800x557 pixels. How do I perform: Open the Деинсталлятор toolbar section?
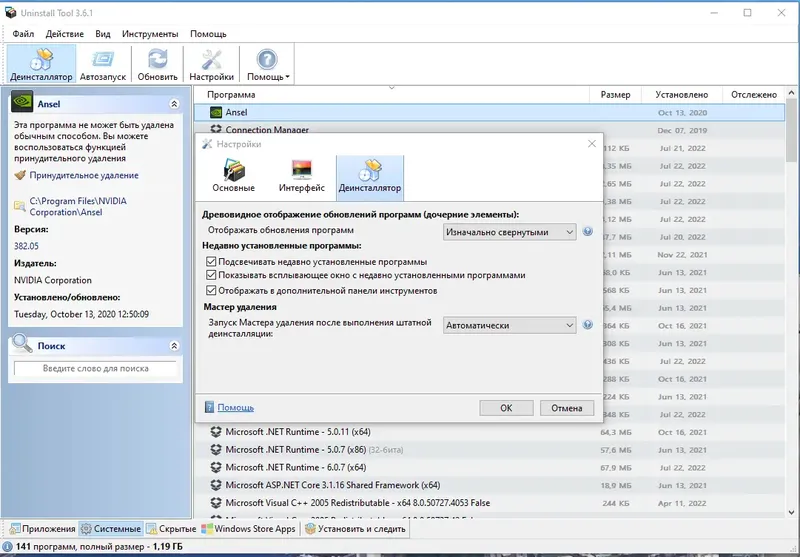pos(41,64)
